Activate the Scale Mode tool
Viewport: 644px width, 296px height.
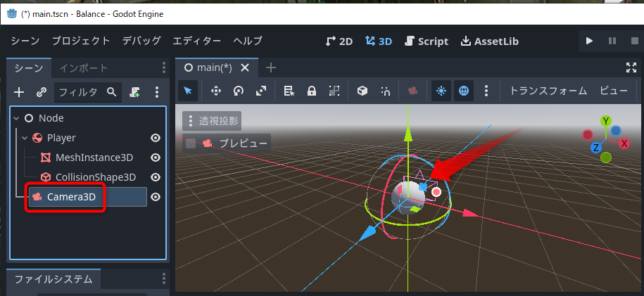[x=261, y=91]
